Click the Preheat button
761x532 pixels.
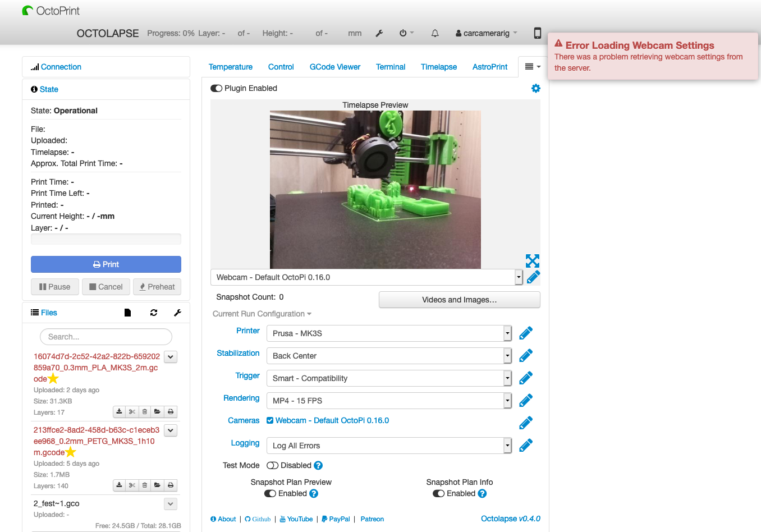coord(157,287)
